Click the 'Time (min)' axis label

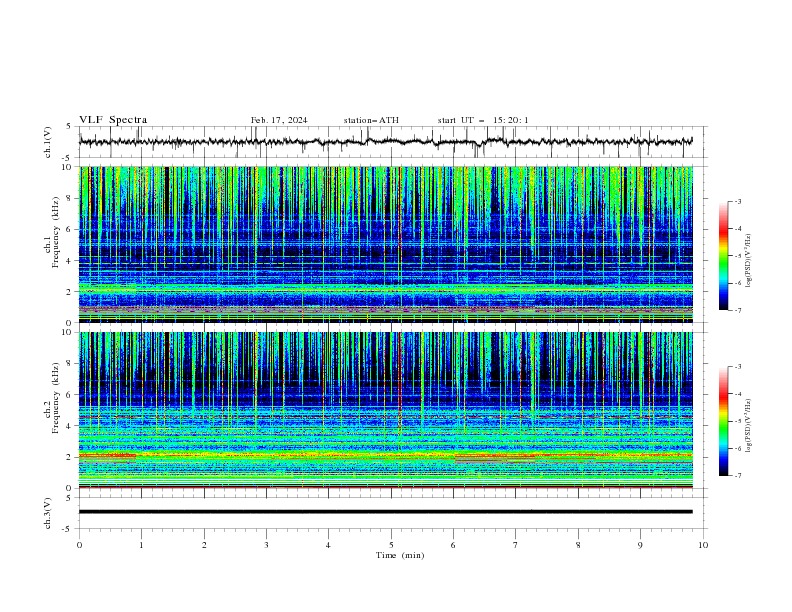pyautogui.click(x=400, y=555)
